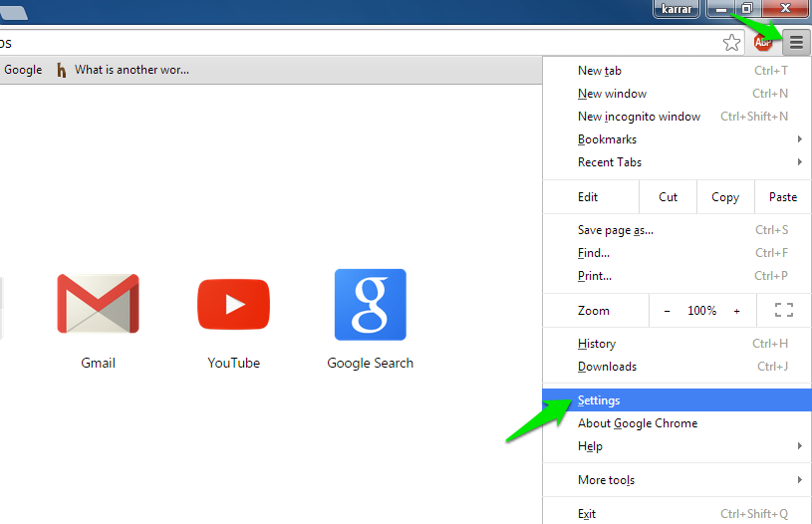
Task: Open the Google Search app icon
Action: pyautogui.click(x=371, y=305)
